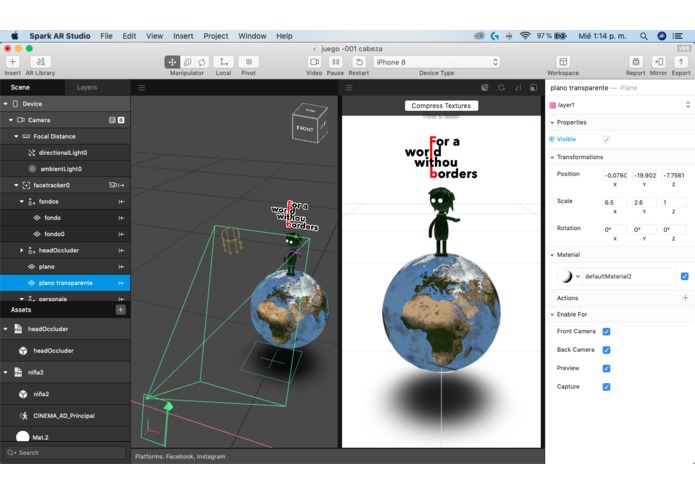Collapse niña2 asset group
This screenshot has height=494, width=695.
(6, 372)
